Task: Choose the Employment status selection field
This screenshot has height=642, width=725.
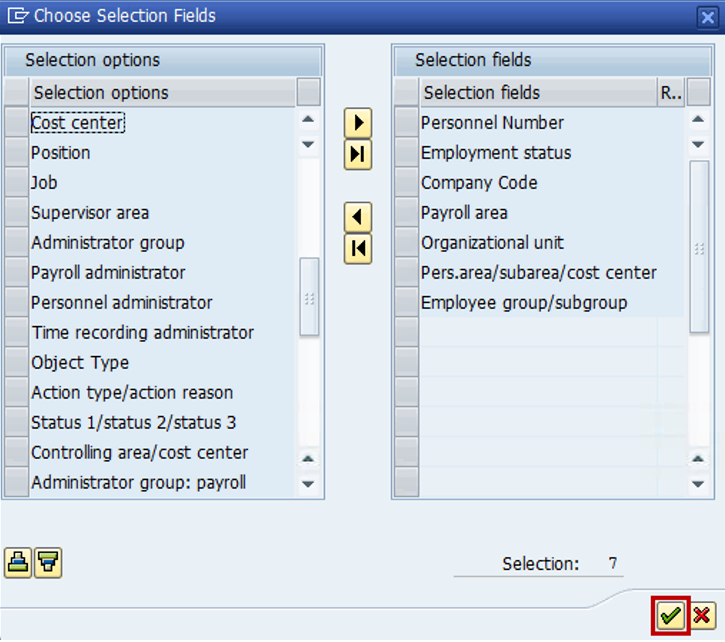Action: [496, 153]
